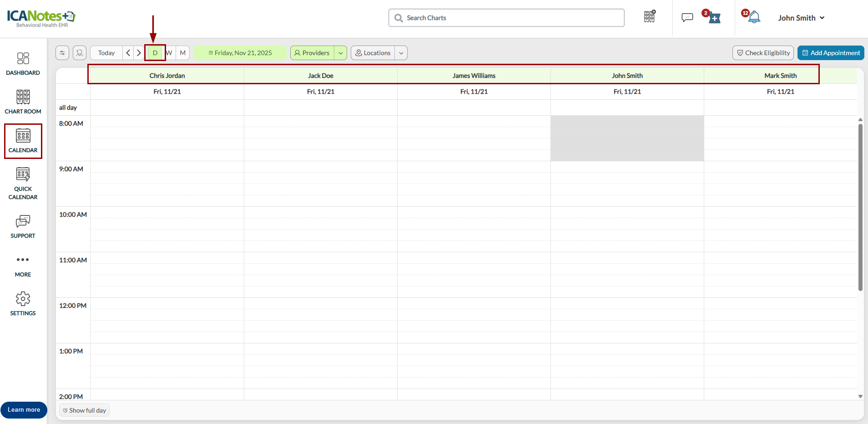Click the Check Eligibility button
This screenshot has height=424, width=868.
(x=763, y=53)
